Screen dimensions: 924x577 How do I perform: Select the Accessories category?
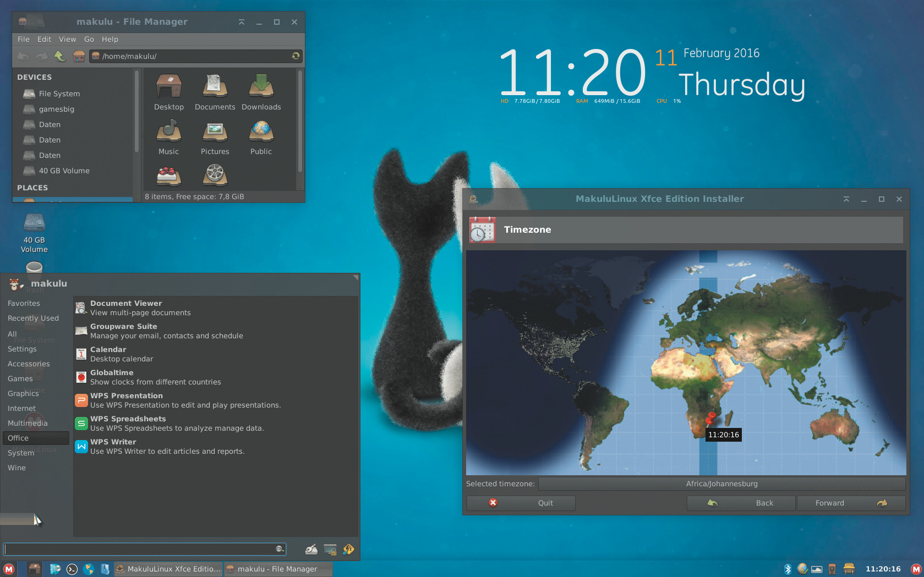[x=29, y=364]
